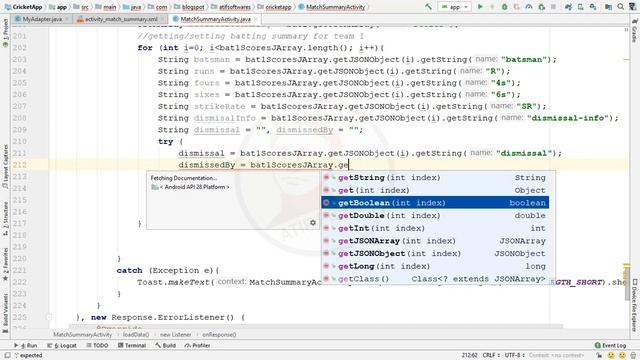Open the Run tool window button
Viewport: 640px width, 360px height.
point(25,345)
